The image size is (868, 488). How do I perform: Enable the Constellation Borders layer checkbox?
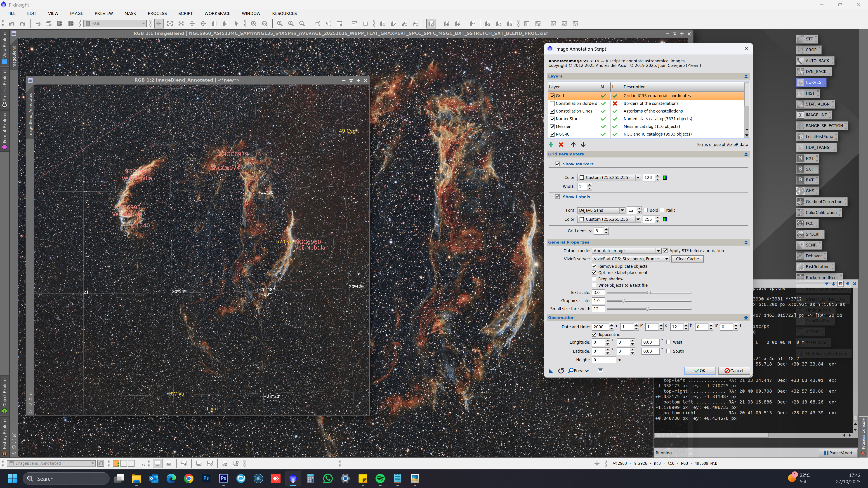tap(552, 103)
